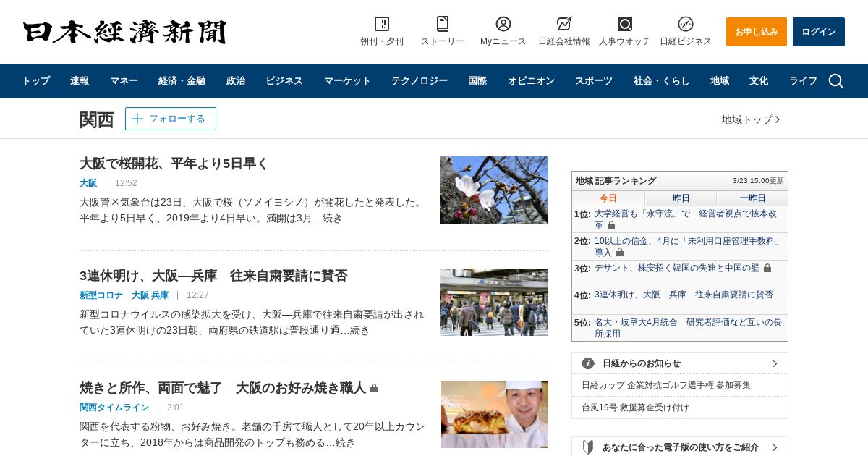This screenshot has width=868, height=456.
Task: Open the Myニュース profile icon
Action: coord(503,24)
